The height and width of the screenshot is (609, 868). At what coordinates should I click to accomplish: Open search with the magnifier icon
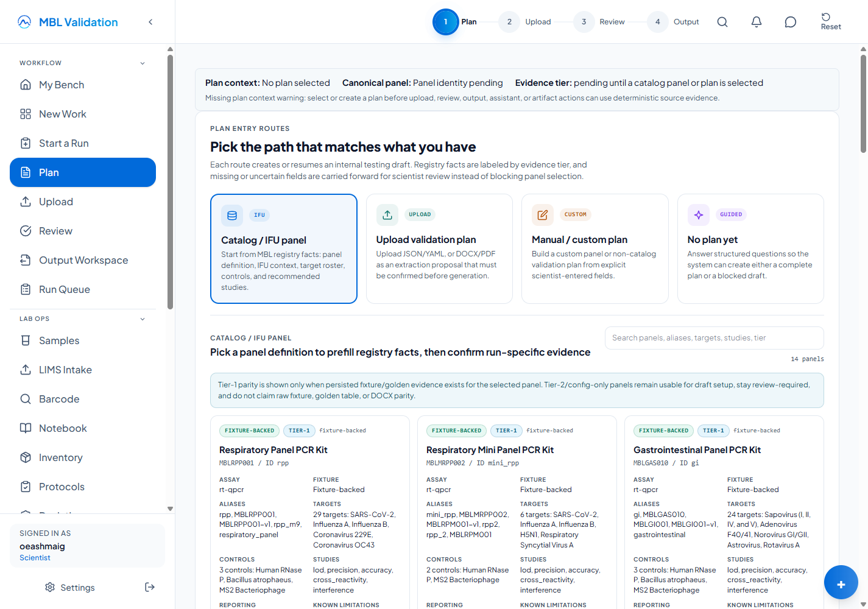pos(722,22)
